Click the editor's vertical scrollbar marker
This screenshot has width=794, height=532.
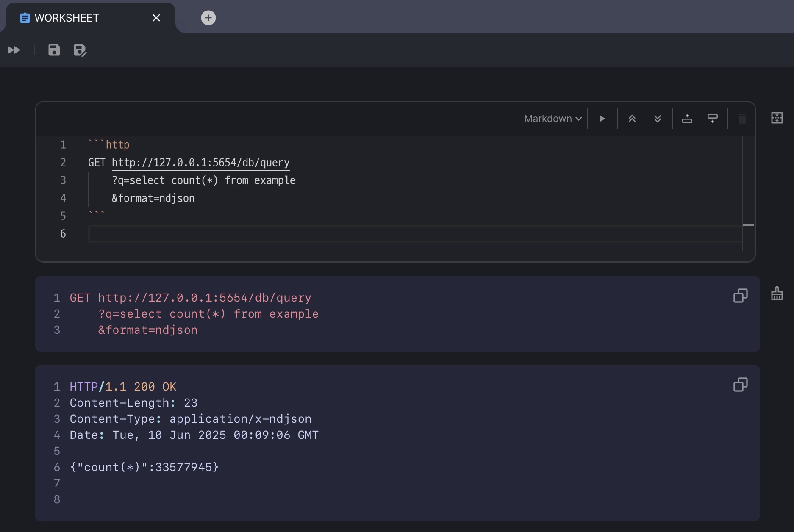tap(748, 225)
